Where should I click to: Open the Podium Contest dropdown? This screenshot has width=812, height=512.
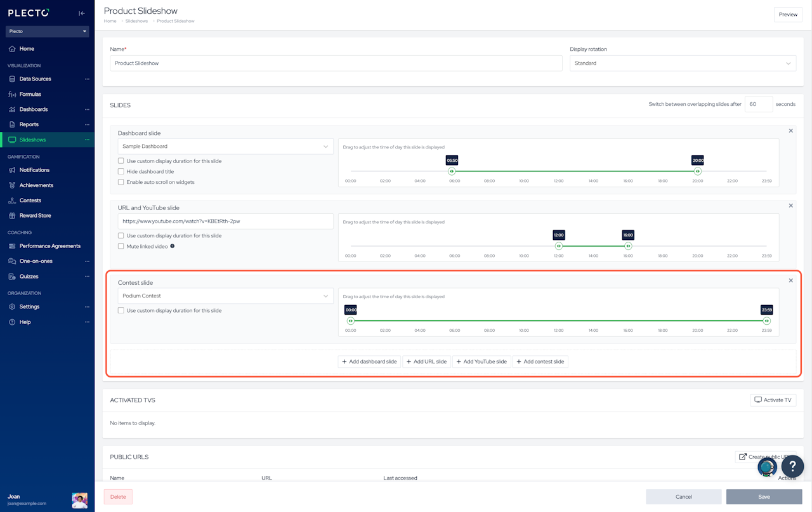click(x=225, y=296)
